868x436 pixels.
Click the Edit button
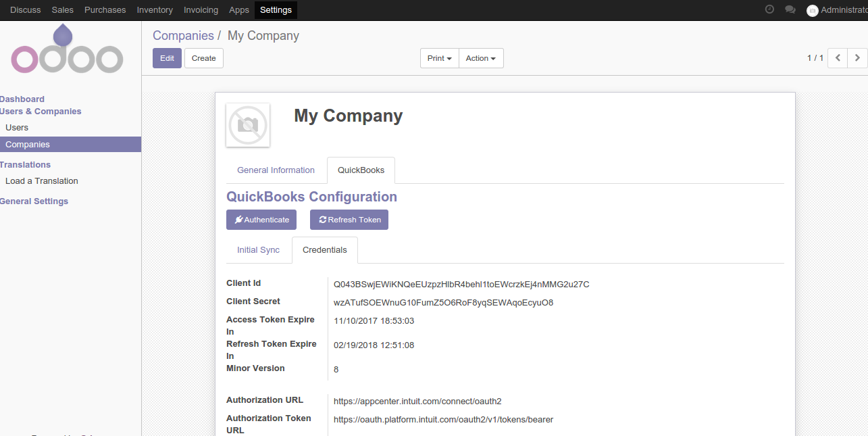coord(167,58)
